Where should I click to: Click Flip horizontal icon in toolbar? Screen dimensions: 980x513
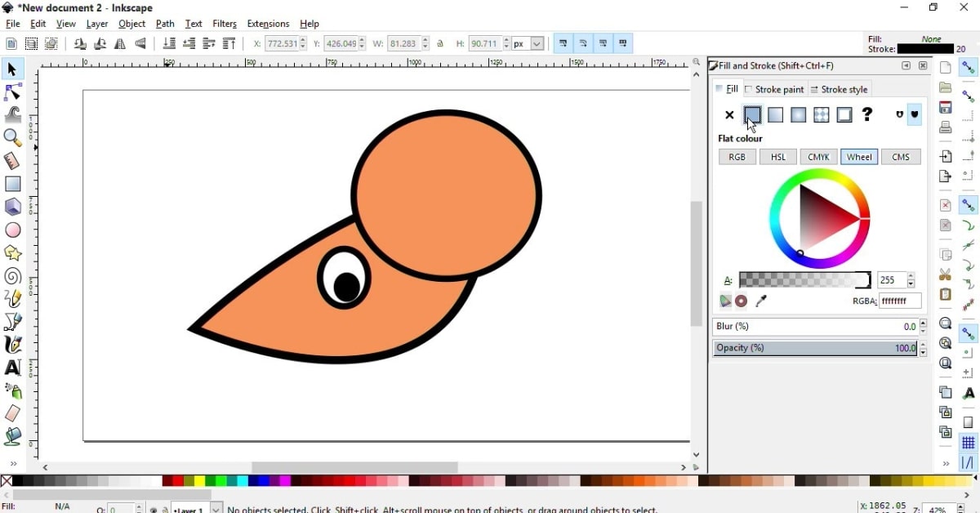point(120,44)
